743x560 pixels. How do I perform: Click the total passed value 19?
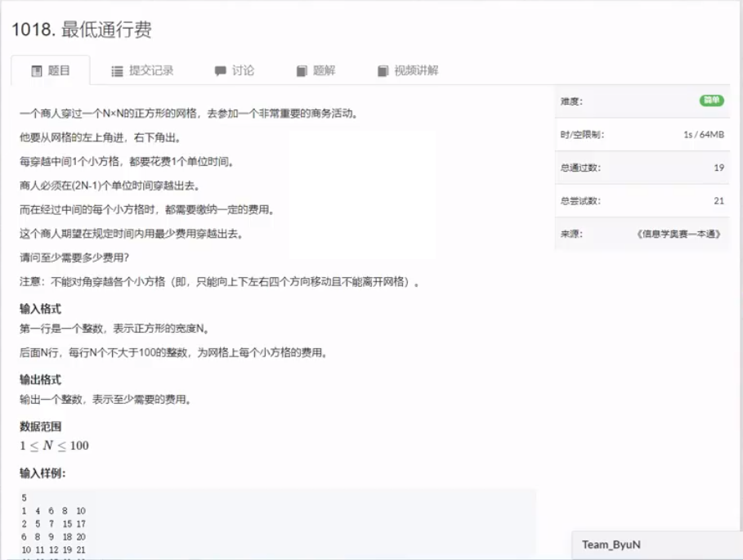[x=718, y=168]
